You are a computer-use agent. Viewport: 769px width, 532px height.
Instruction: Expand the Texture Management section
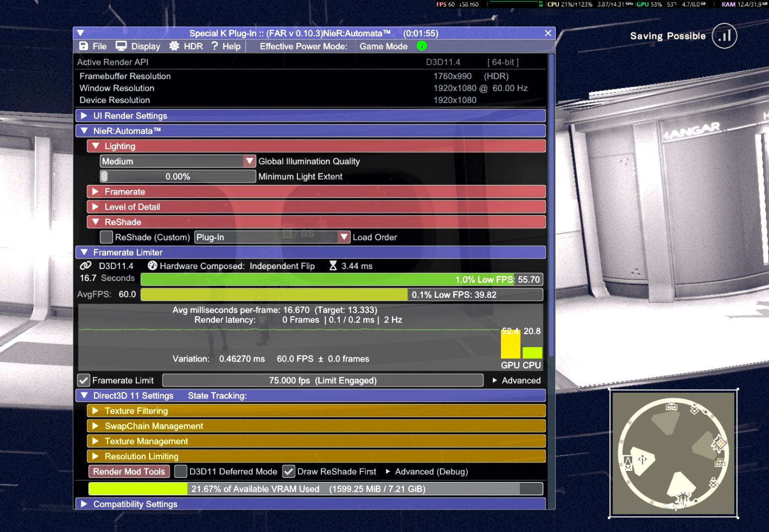[316, 441]
